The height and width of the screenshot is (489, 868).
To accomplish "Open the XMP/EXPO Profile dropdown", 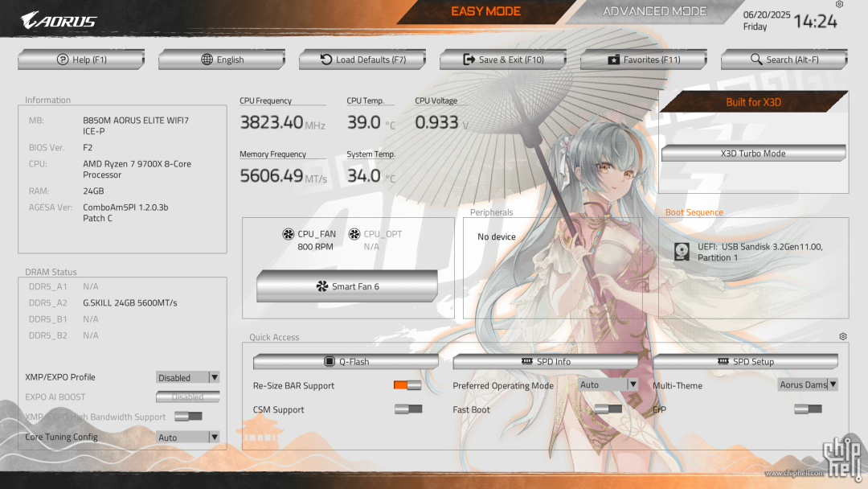I will click(187, 378).
